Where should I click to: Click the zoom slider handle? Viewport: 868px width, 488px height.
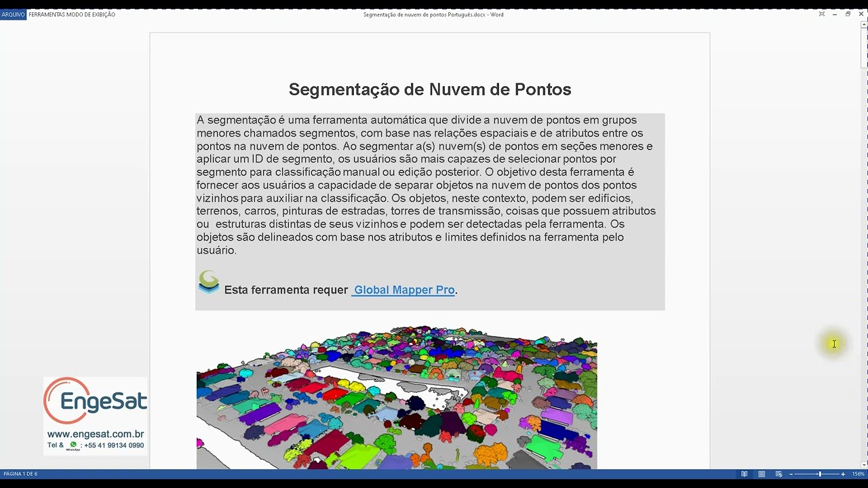(820, 474)
